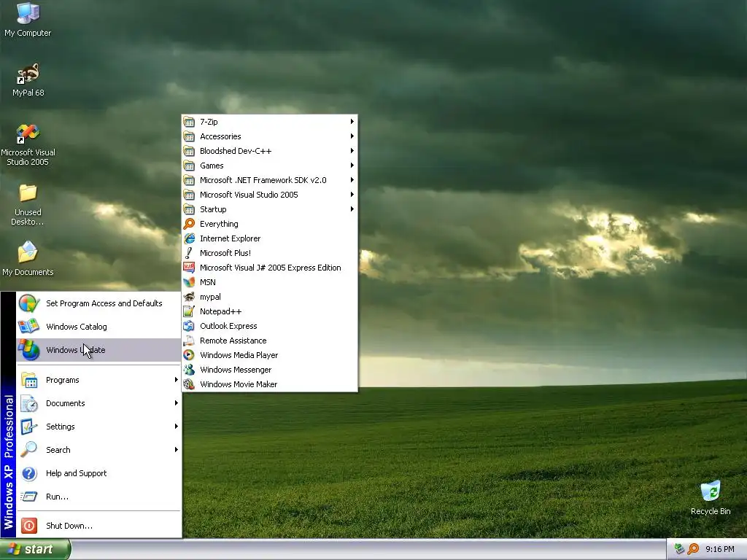The height and width of the screenshot is (560, 747).
Task: Click the Outlook Express icon
Action: coord(189,326)
